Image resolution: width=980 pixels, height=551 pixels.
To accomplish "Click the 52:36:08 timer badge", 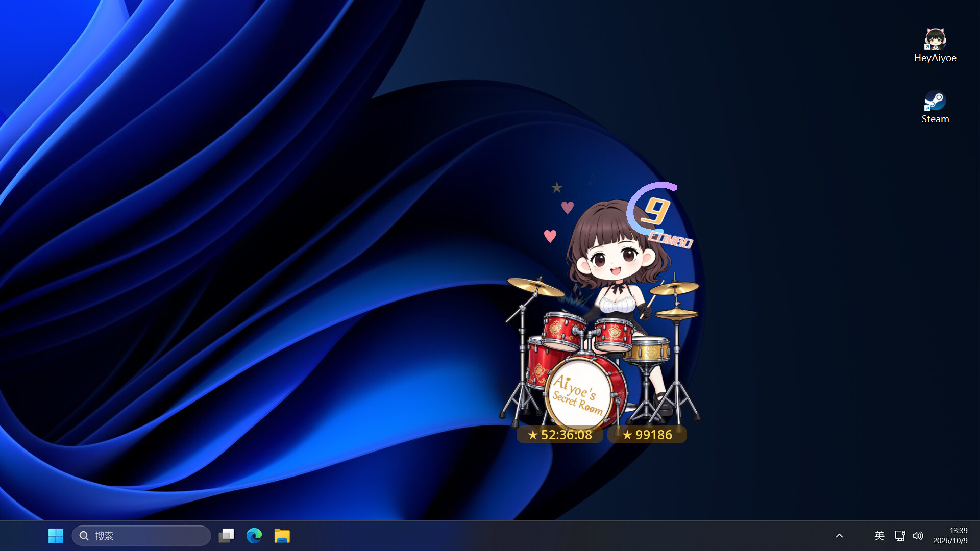I will (x=560, y=435).
